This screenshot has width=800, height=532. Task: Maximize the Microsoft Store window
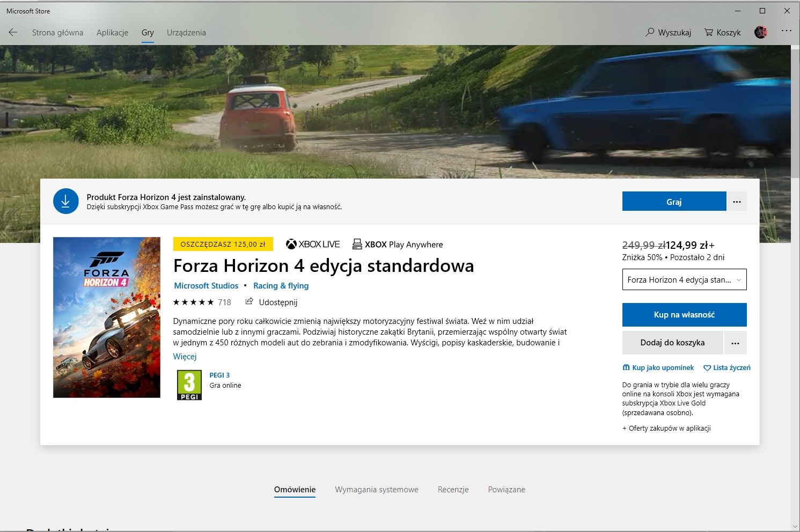tap(762, 11)
